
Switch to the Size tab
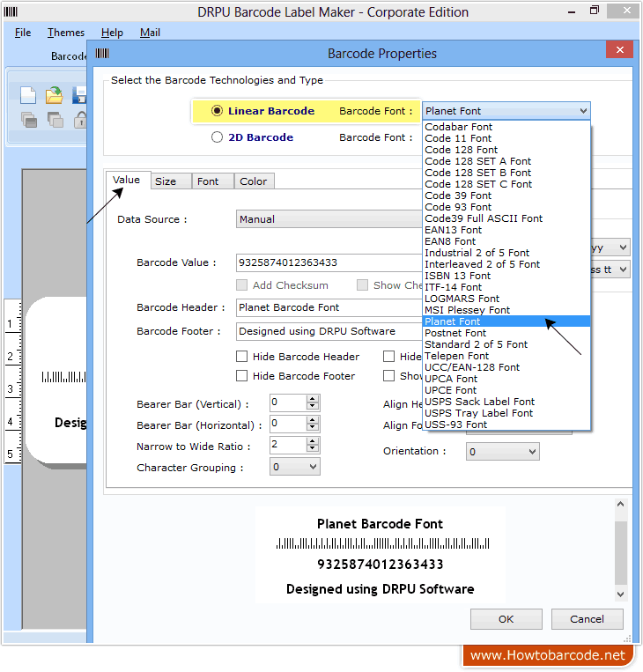point(171,181)
